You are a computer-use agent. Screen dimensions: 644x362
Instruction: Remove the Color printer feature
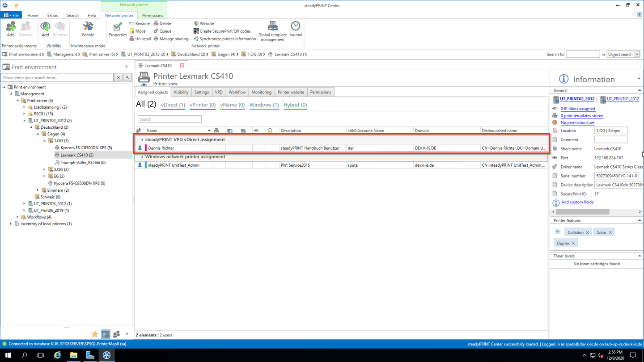pos(610,232)
